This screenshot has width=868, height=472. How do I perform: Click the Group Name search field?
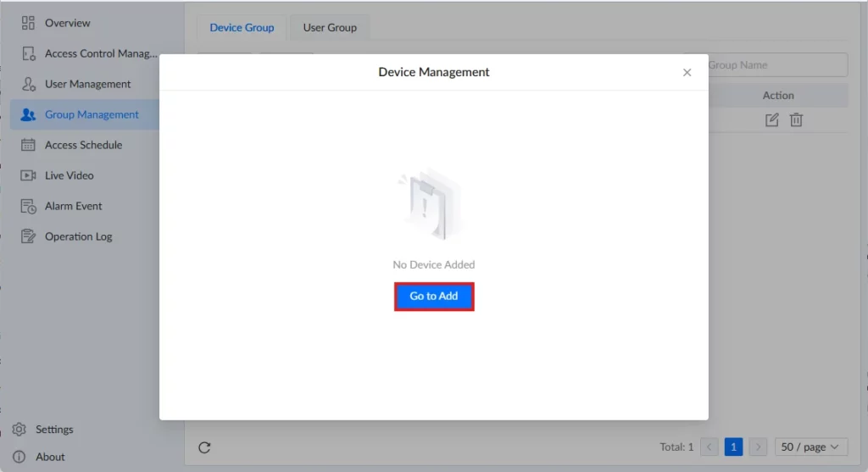777,64
